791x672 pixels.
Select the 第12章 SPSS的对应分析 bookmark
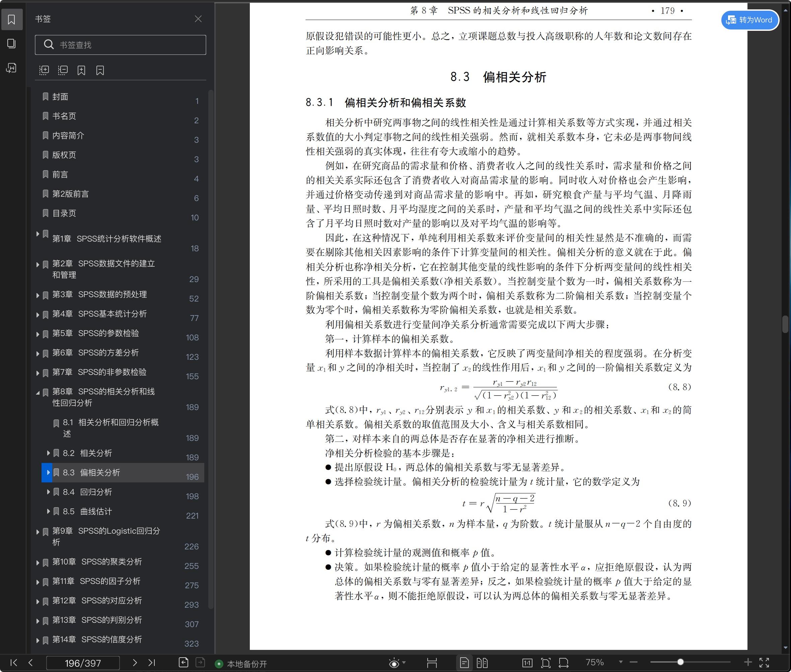(x=97, y=601)
